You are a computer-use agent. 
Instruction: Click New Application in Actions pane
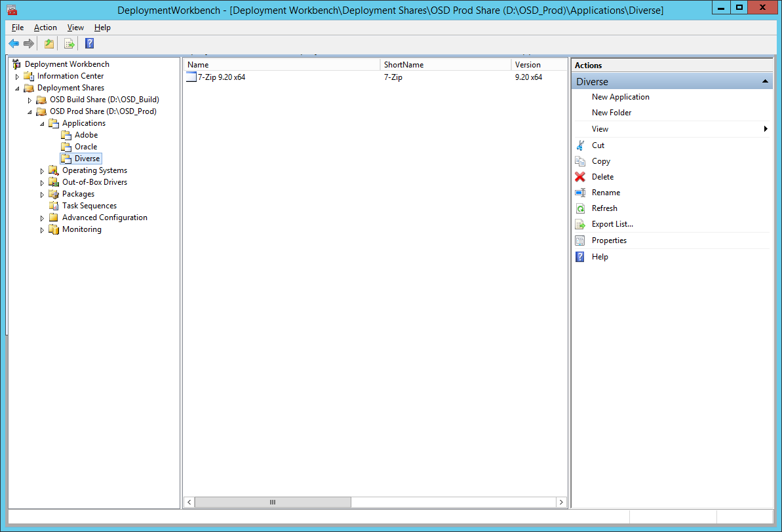[x=620, y=97]
